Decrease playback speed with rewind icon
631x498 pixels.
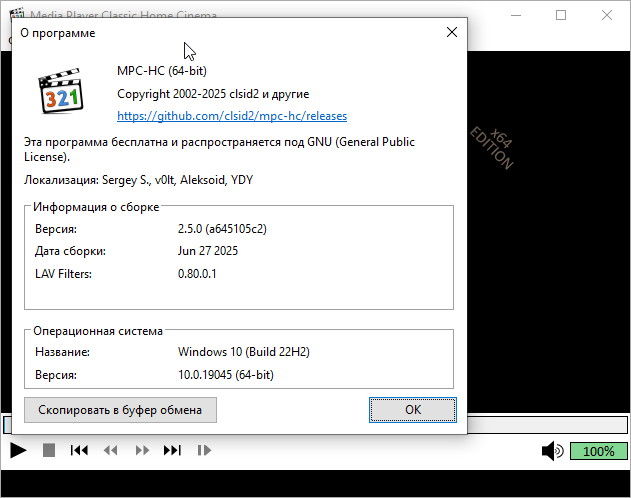pos(111,451)
